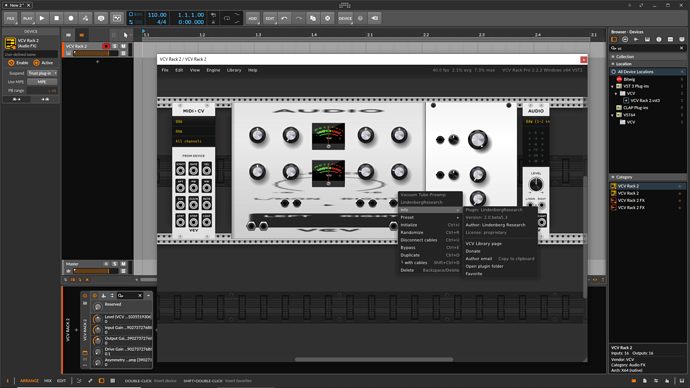This screenshot has height=388, width=690.
Task: Click the VCV Rack 2 device icon in inspector
Action: [x=10, y=43]
